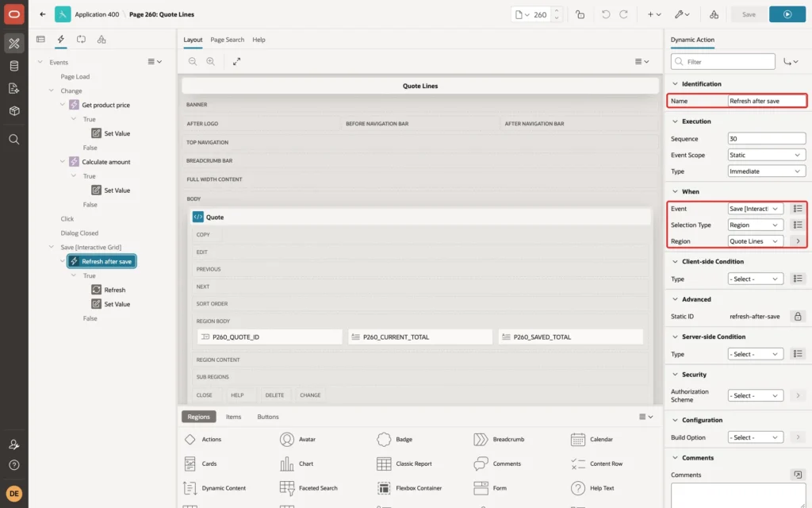Screen dimensions: 812x508
Task: Switch to the Rendering tree tab icon
Action: pyautogui.click(x=40, y=40)
